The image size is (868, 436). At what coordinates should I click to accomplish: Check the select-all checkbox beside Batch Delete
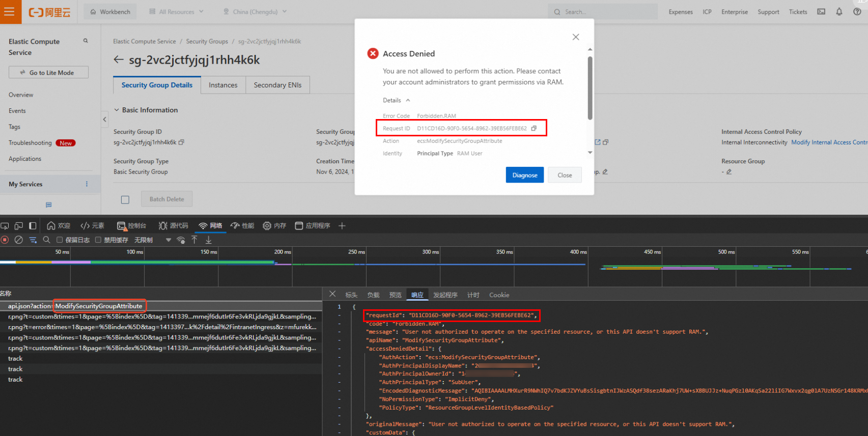125,199
